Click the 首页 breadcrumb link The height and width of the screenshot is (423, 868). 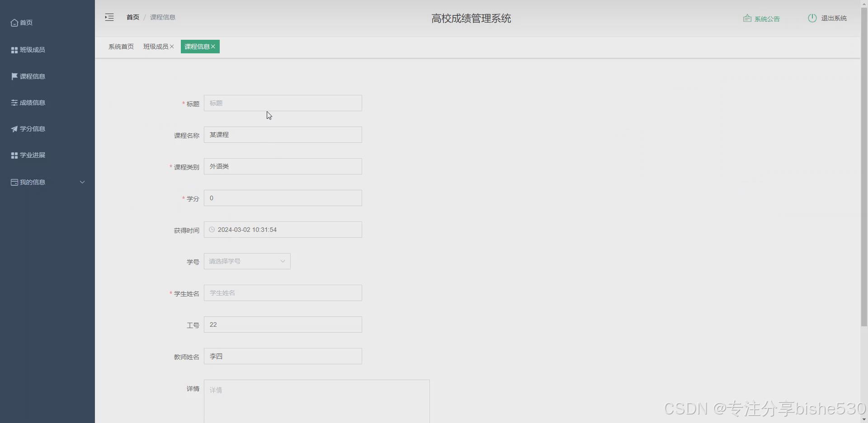click(x=133, y=17)
